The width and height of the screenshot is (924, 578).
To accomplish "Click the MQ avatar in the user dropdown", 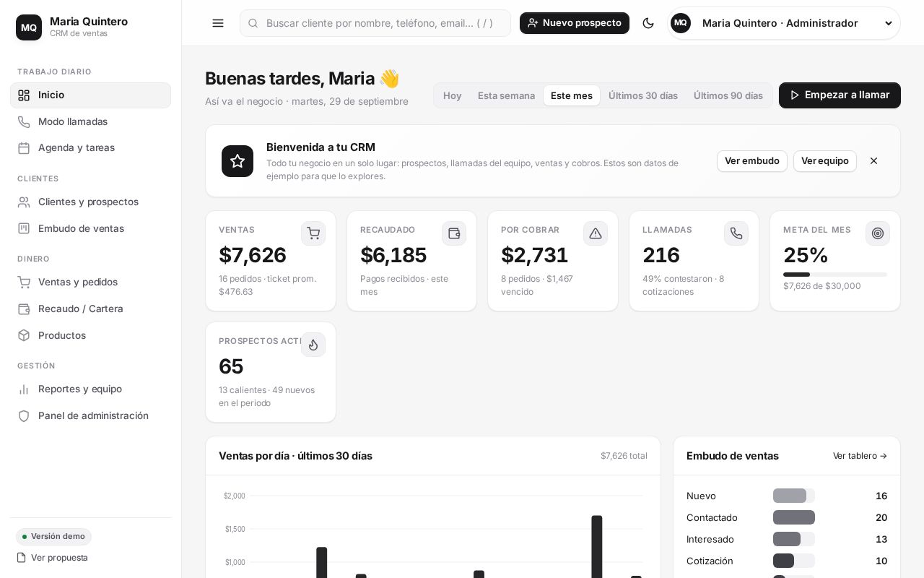I will click(x=681, y=23).
